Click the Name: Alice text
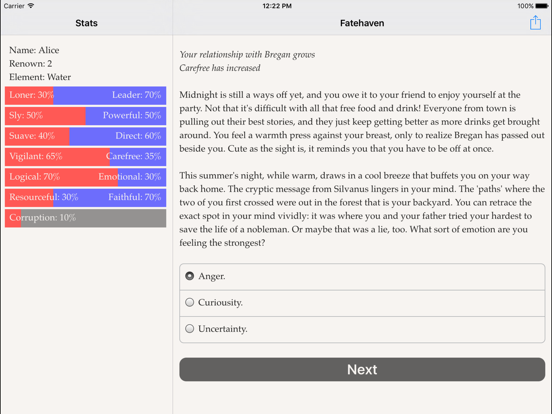Image resolution: width=552 pixels, height=414 pixels. tap(34, 50)
